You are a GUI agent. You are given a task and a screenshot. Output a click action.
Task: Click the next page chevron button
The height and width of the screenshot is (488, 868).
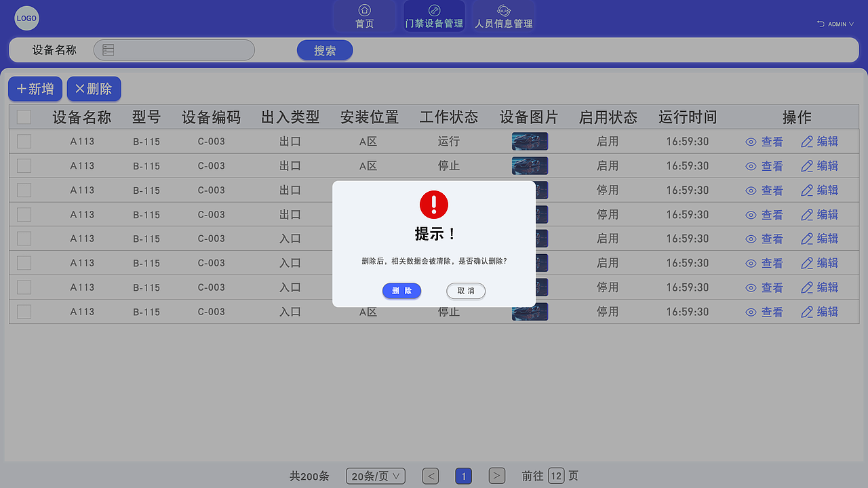496,476
